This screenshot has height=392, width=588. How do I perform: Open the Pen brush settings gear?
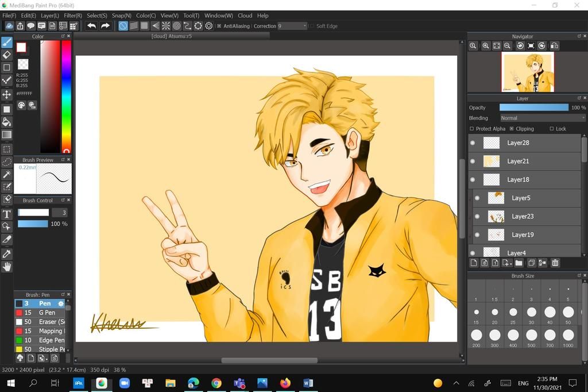point(61,303)
